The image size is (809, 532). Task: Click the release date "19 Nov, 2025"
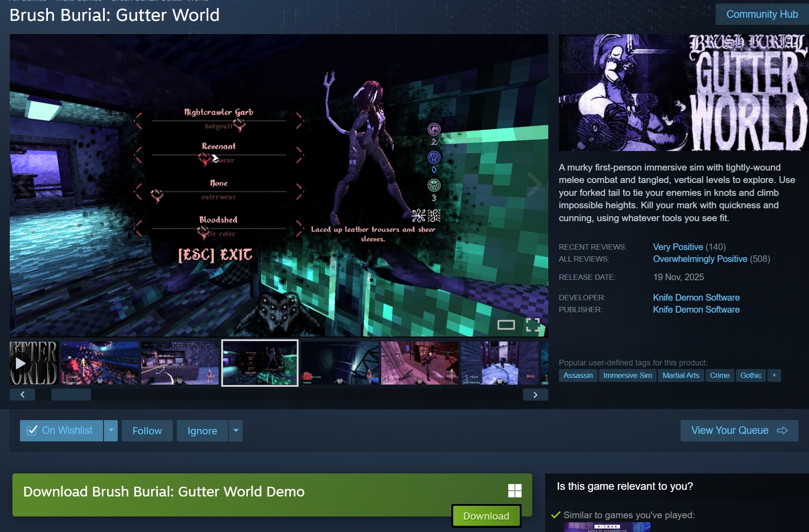(x=678, y=277)
